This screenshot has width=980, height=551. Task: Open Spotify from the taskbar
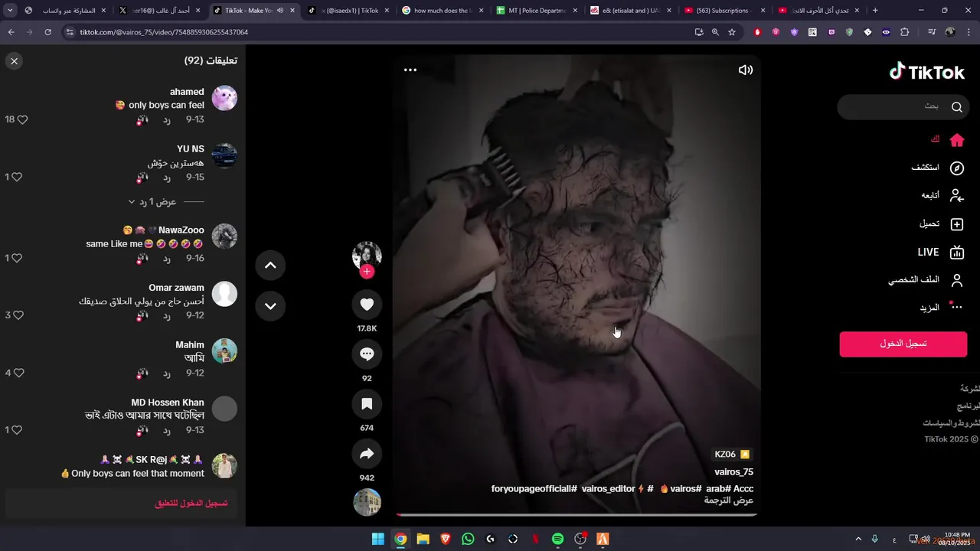[558, 539]
